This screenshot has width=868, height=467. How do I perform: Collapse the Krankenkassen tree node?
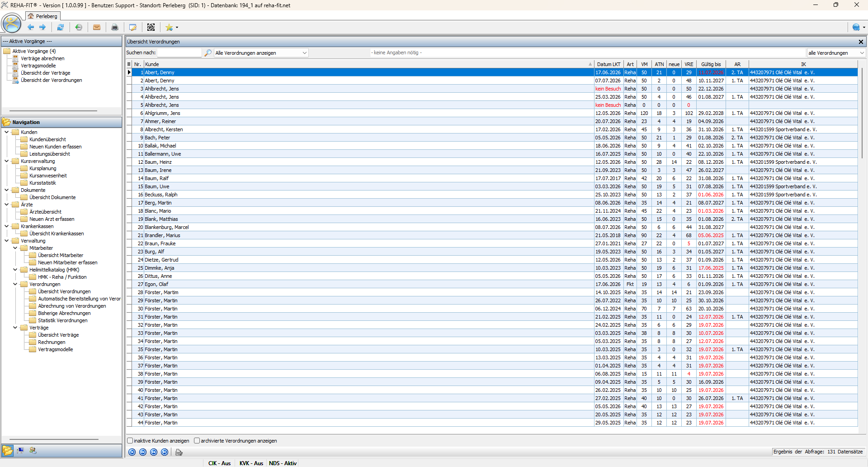(7, 226)
